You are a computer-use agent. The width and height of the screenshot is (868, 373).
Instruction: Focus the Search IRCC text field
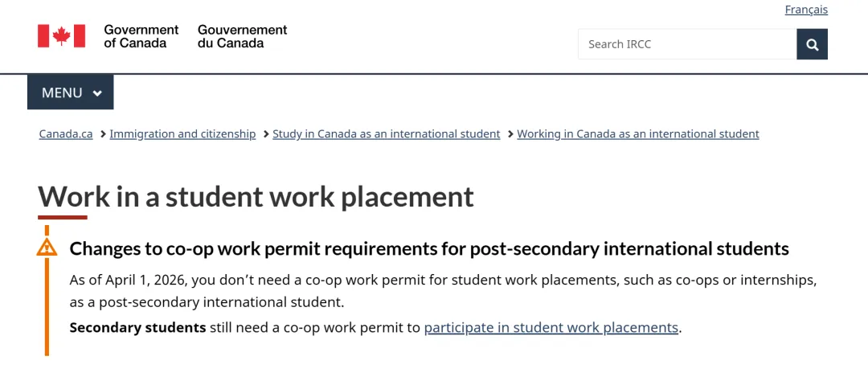686,44
